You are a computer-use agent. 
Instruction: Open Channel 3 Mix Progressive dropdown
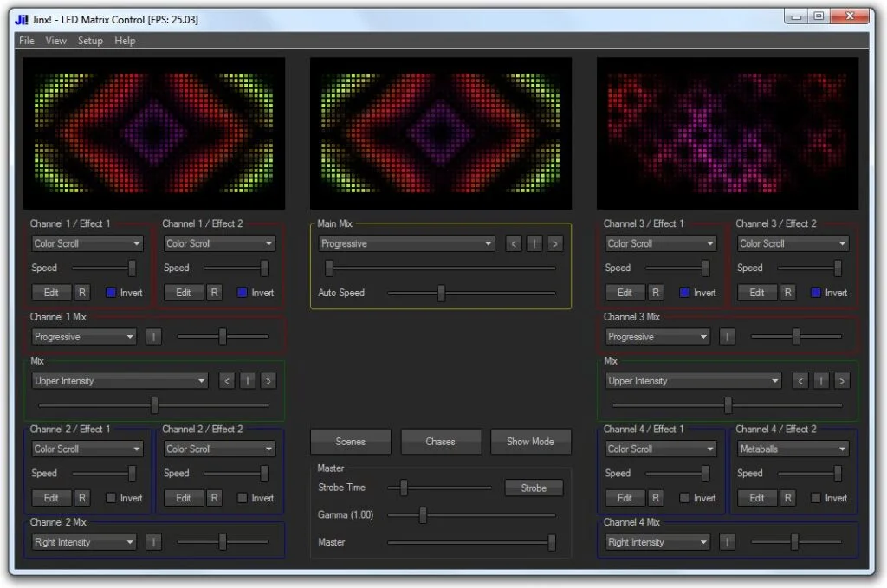pyautogui.click(x=657, y=337)
